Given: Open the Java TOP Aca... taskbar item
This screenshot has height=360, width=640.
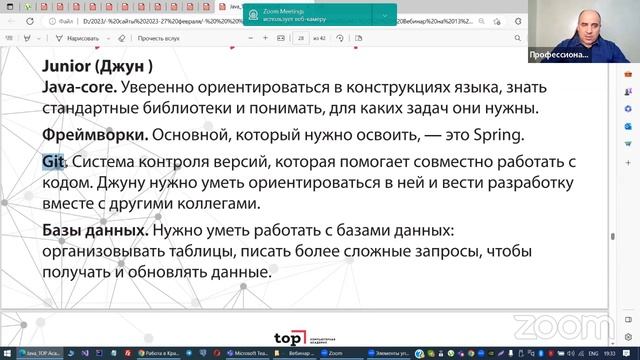Looking at the screenshot, I should click(40, 353).
